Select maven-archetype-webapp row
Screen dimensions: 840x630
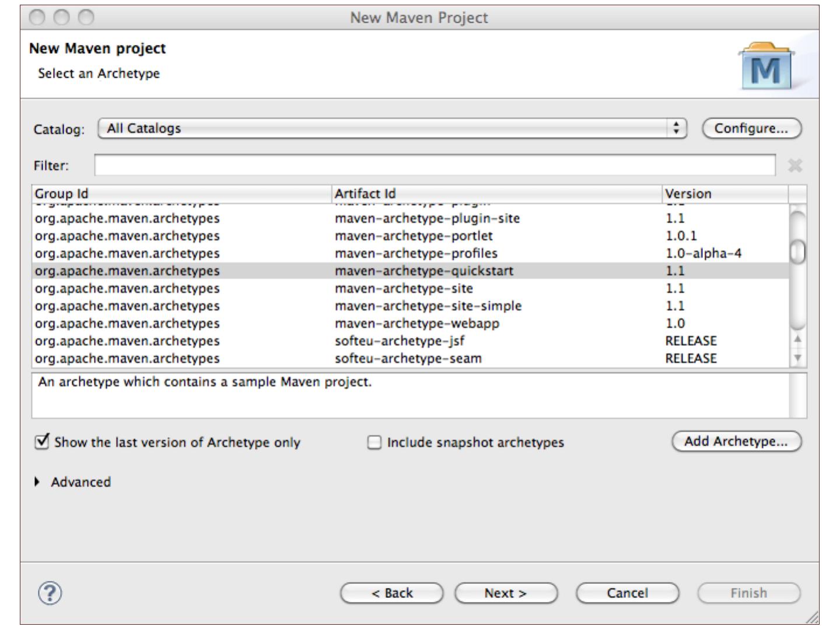[x=416, y=323]
